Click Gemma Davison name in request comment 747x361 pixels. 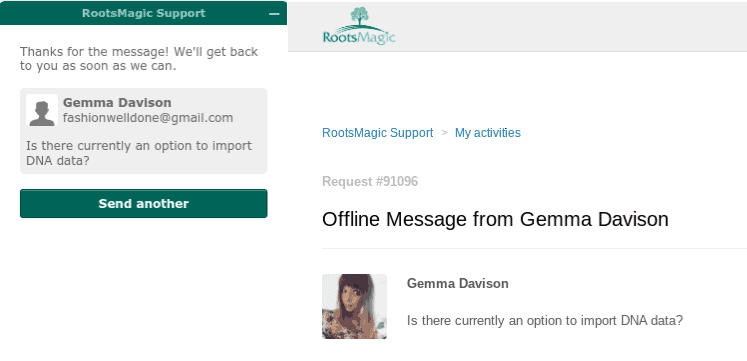pos(457,283)
